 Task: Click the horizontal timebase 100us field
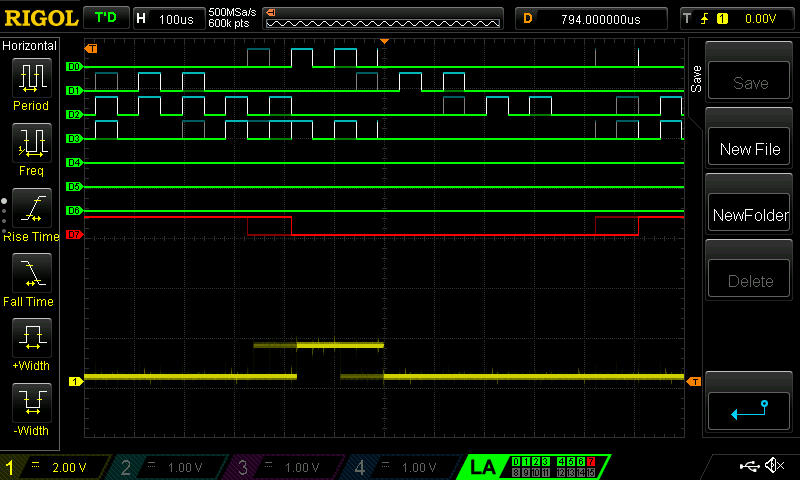[x=166, y=19]
